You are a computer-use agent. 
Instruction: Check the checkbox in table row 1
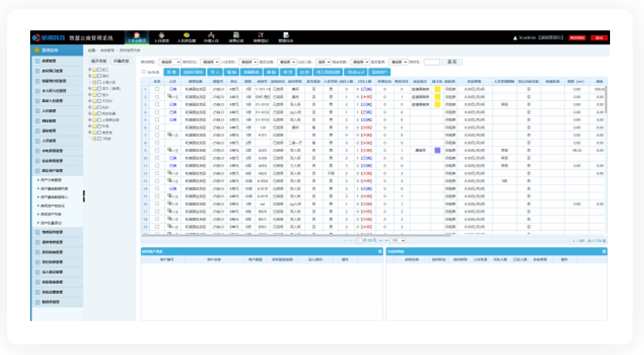click(x=157, y=89)
